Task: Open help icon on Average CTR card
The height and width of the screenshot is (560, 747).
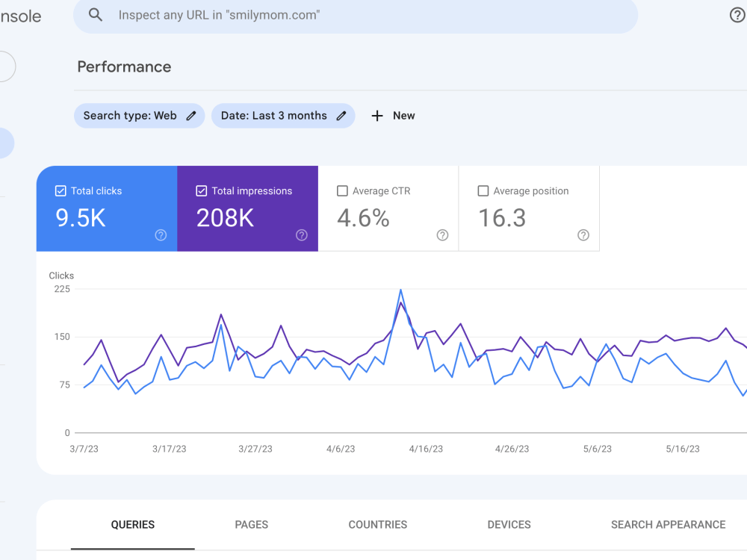Action: pos(442,234)
